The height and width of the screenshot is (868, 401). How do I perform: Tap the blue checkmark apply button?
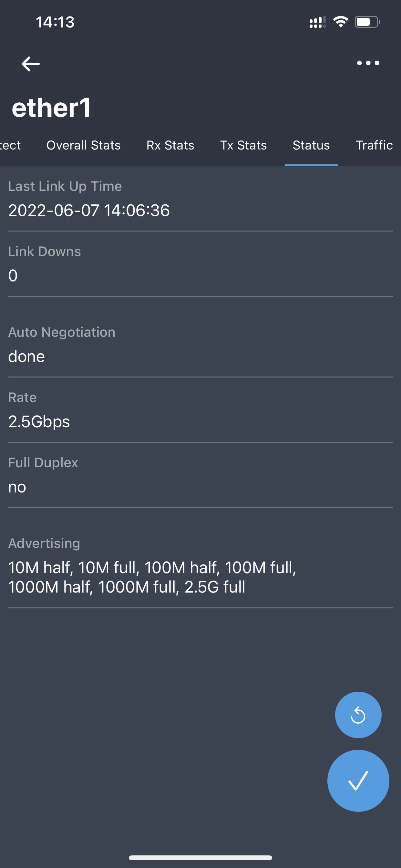coord(358,780)
